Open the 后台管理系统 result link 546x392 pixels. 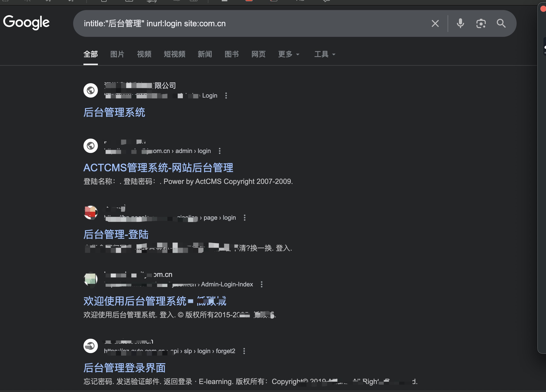114,112
